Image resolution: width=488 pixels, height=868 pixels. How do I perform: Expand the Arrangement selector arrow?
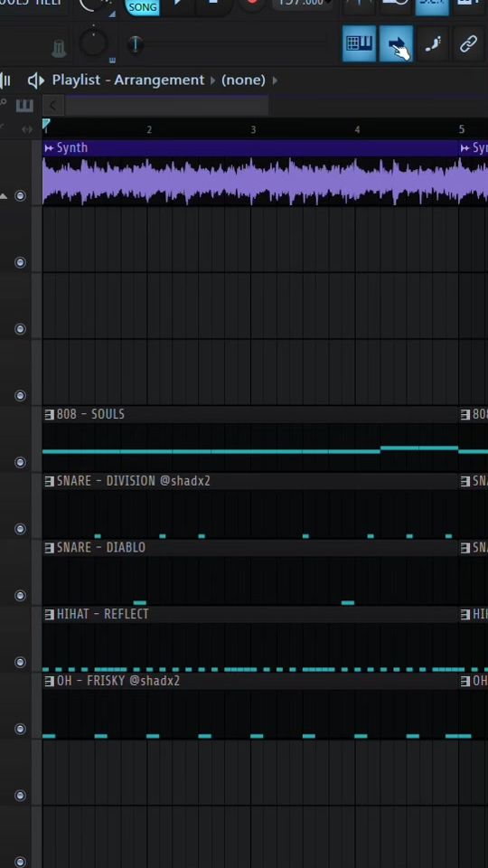(213, 80)
